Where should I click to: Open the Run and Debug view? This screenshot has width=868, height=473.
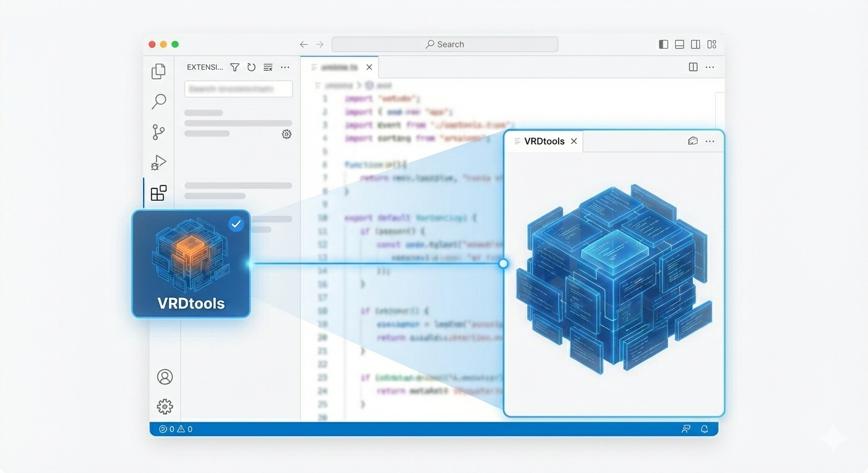[x=158, y=163]
